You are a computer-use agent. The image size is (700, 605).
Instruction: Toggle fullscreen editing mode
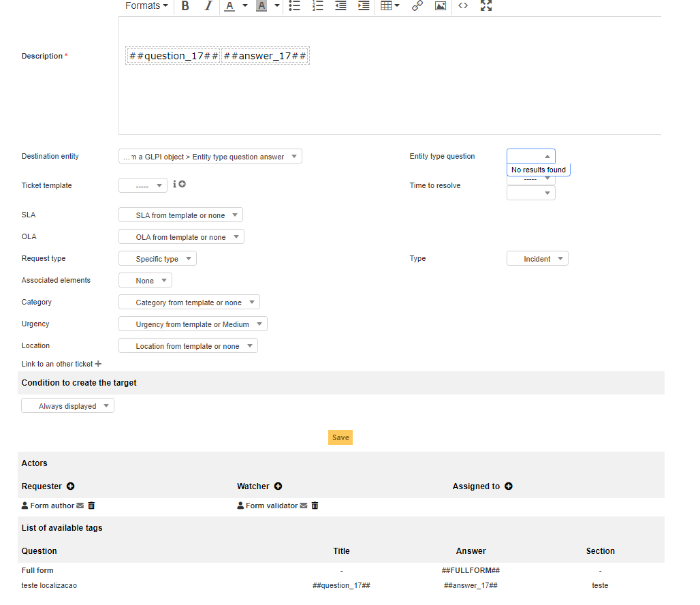486,6
